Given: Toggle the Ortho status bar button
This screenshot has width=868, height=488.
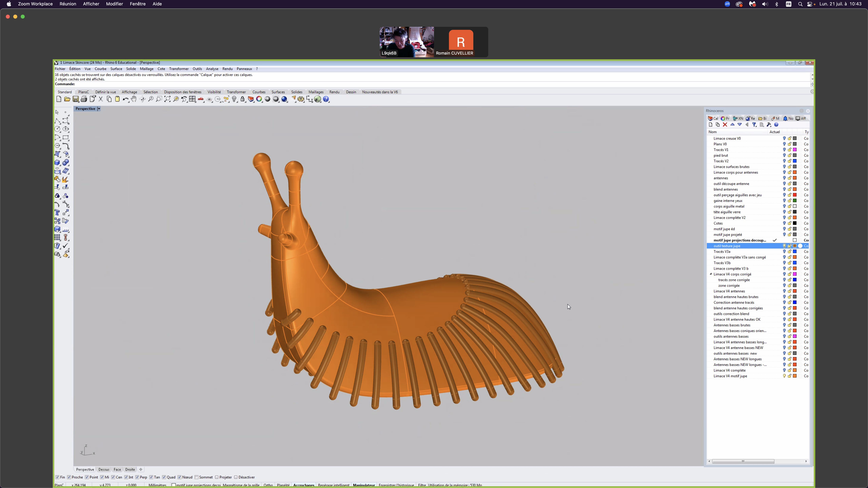Looking at the screenshot, I should point(268,485).
